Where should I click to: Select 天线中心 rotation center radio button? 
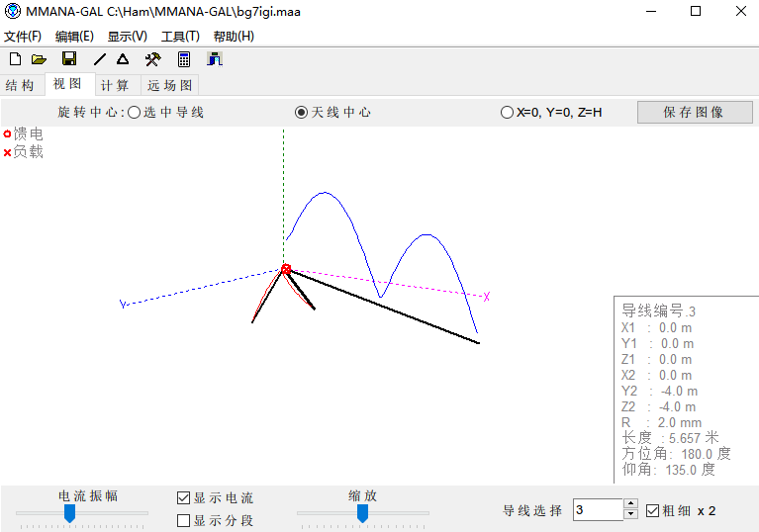pyautogui.click(x=301, y=113)
